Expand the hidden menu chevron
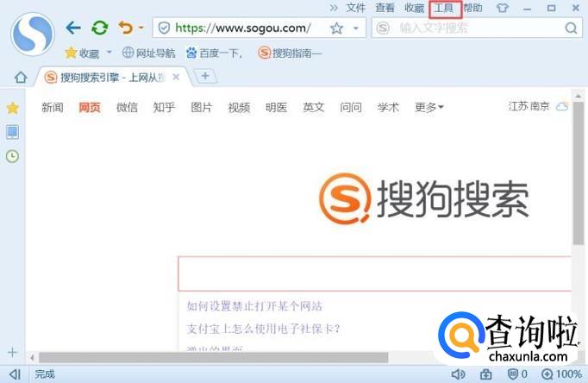588x383 pixels. 334,8
